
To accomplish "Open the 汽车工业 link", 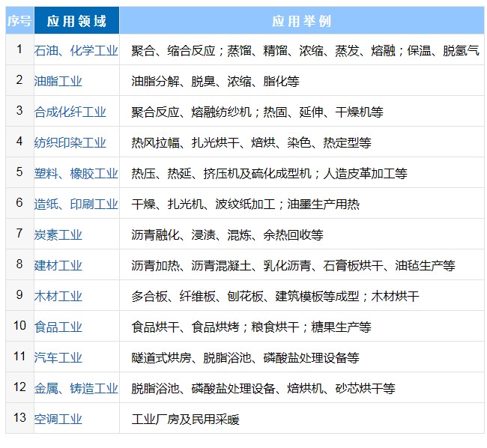I will (58, 358).
